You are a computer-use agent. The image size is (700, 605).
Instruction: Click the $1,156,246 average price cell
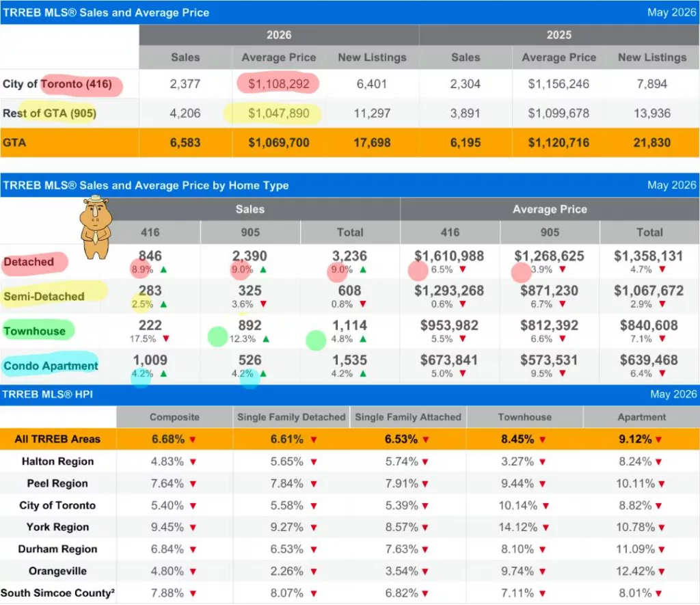[x=558, y=84]
